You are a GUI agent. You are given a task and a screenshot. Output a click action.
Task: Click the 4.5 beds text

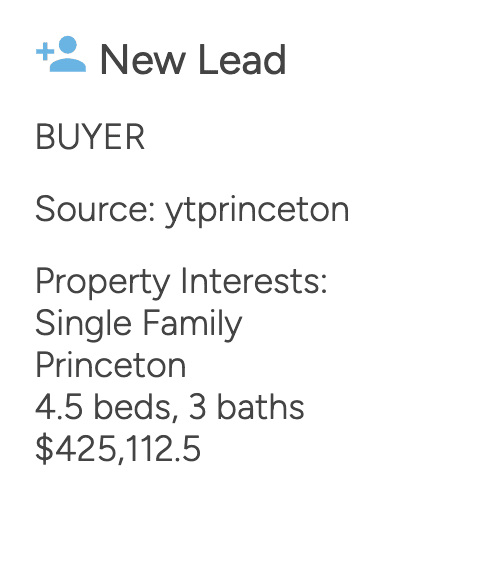107,407
